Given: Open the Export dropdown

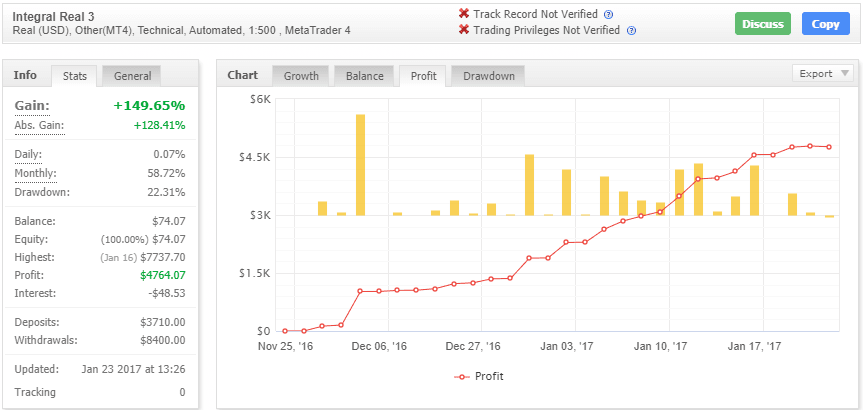Looking at the screenshot, I should click(x=822, y=73).
